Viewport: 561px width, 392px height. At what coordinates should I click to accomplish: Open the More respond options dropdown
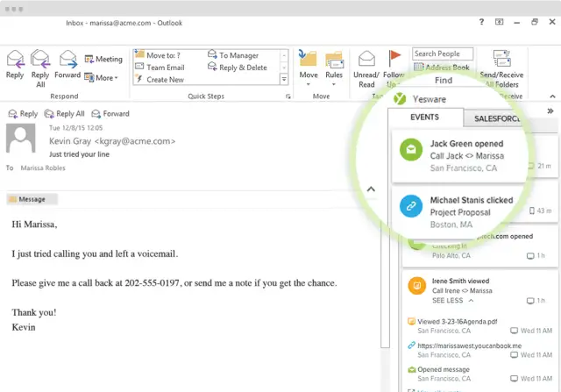(102, 78)
